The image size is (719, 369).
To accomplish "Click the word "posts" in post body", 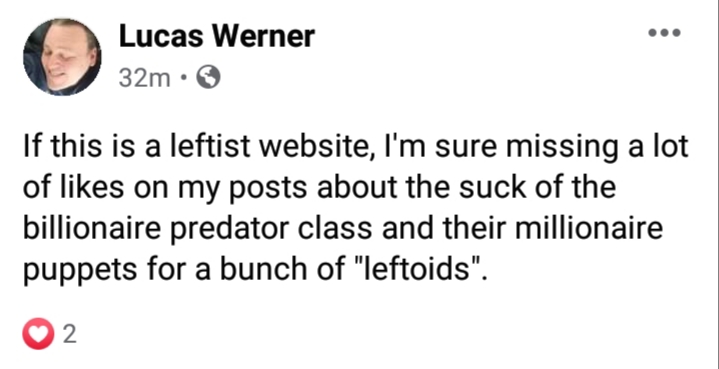I will pos(272,189).
